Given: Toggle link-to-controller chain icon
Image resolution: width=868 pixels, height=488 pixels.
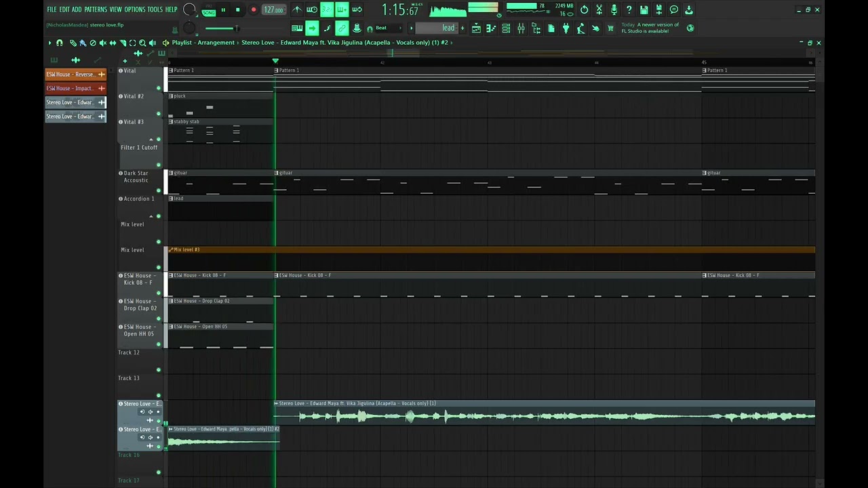Looking at the screenshot, I should tap(342, 28).
